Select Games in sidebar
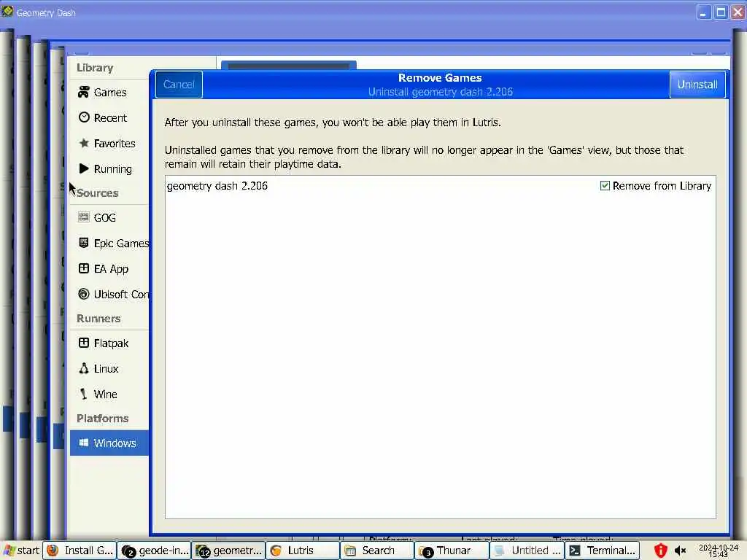 pos(109,93)
